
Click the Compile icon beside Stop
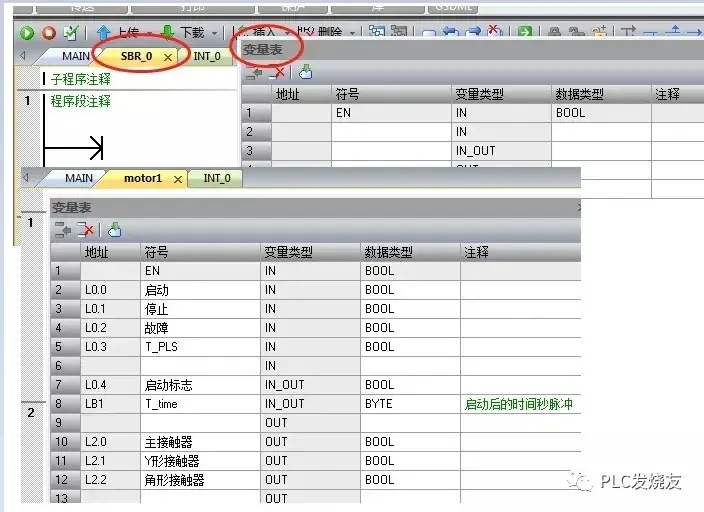[x=71, y=33]
